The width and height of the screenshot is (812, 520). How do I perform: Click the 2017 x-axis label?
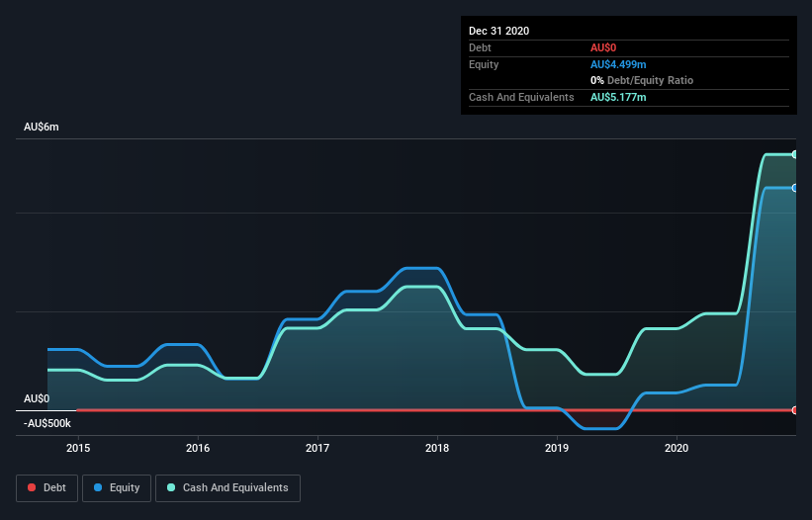coord(317,448)
